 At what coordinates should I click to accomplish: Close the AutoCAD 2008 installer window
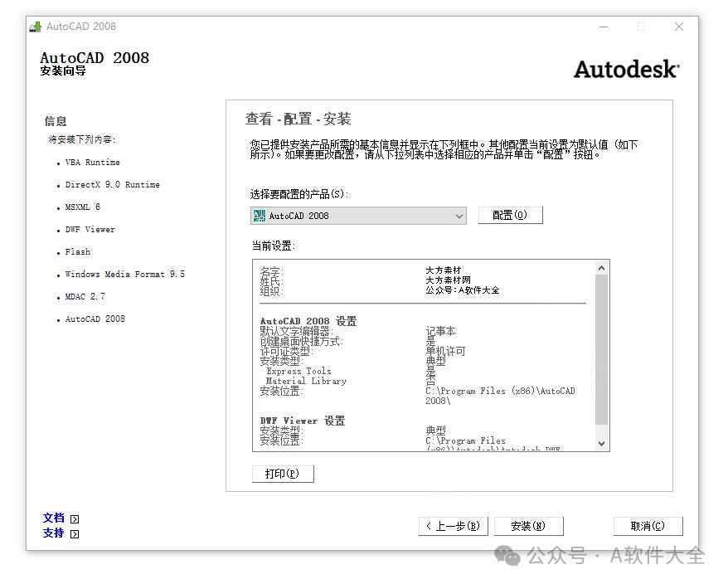(679, 27)
